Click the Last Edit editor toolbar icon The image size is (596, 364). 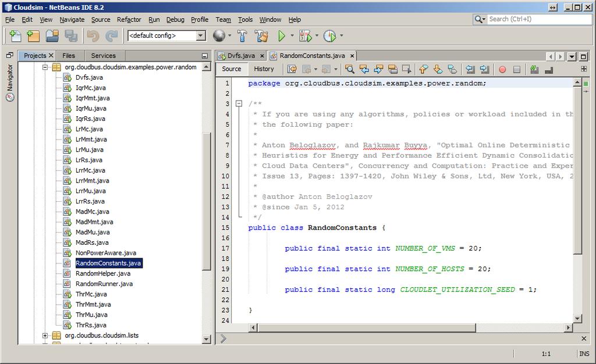click(x=292, y=69)
